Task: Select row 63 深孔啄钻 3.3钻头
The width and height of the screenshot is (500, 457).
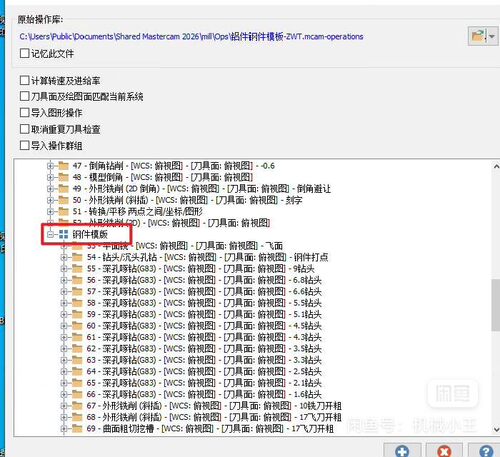Action: pos(204,360)
